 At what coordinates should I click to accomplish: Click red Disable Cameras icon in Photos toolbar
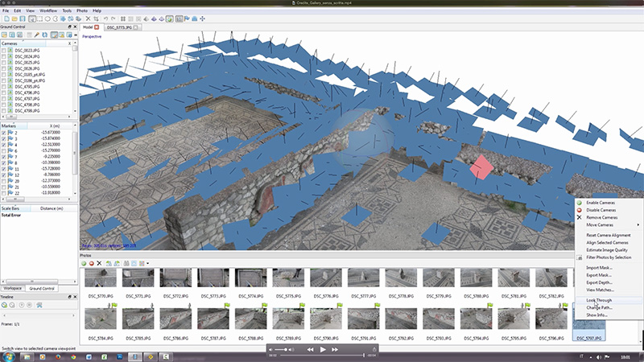[x=92, y=263]
